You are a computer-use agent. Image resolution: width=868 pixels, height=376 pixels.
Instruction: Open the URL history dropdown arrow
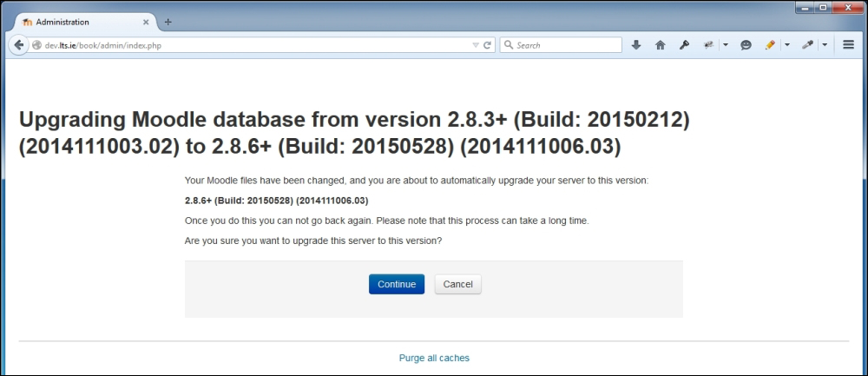(x=475, y=45)
